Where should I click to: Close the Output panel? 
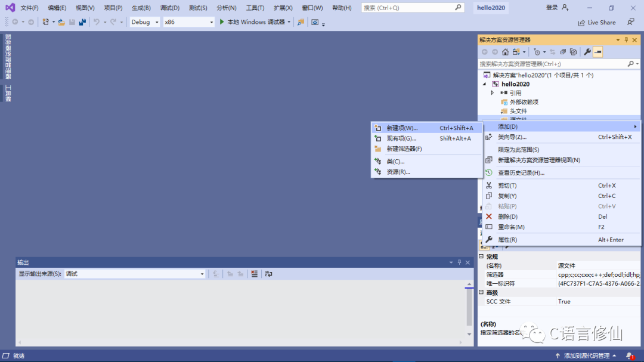(x=467, y=262)
